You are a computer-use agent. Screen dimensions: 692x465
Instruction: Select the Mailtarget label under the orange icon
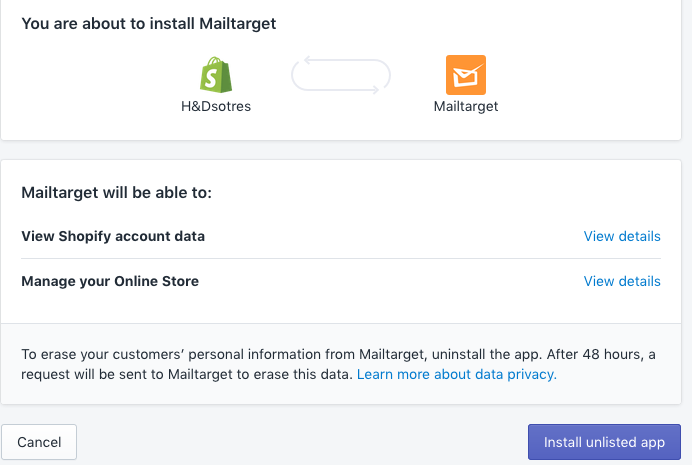pos(466,106)
